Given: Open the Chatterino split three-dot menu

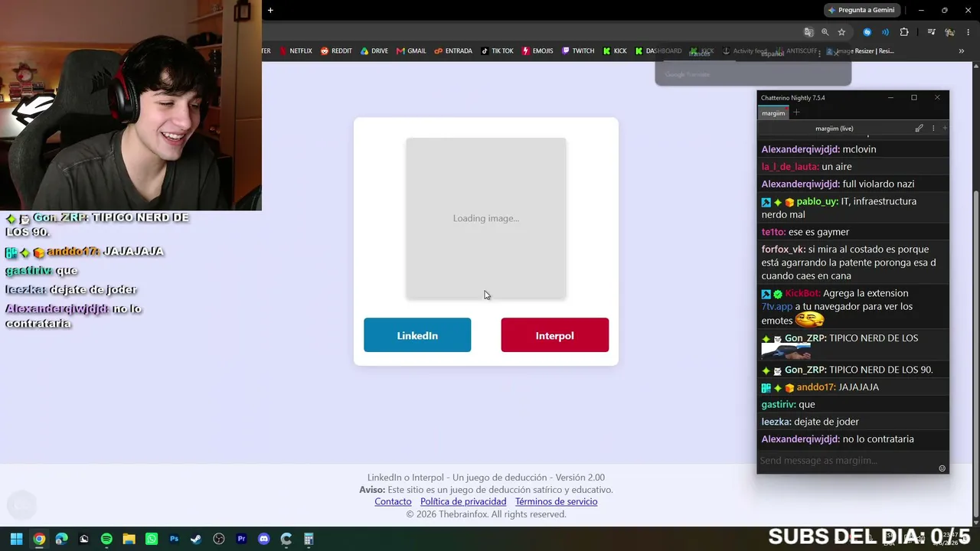Looking at the screenshot, I should click(x=933, y=129).
